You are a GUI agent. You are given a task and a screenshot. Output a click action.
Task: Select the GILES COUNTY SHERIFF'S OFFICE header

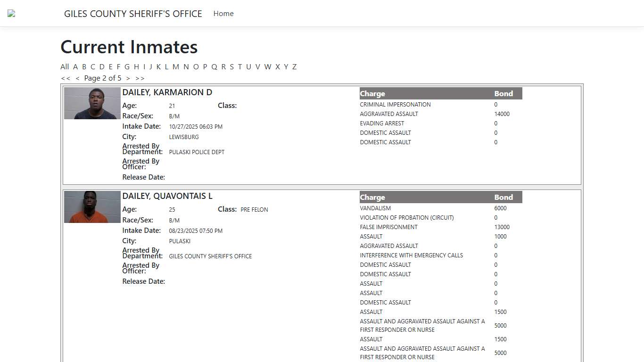133,14
